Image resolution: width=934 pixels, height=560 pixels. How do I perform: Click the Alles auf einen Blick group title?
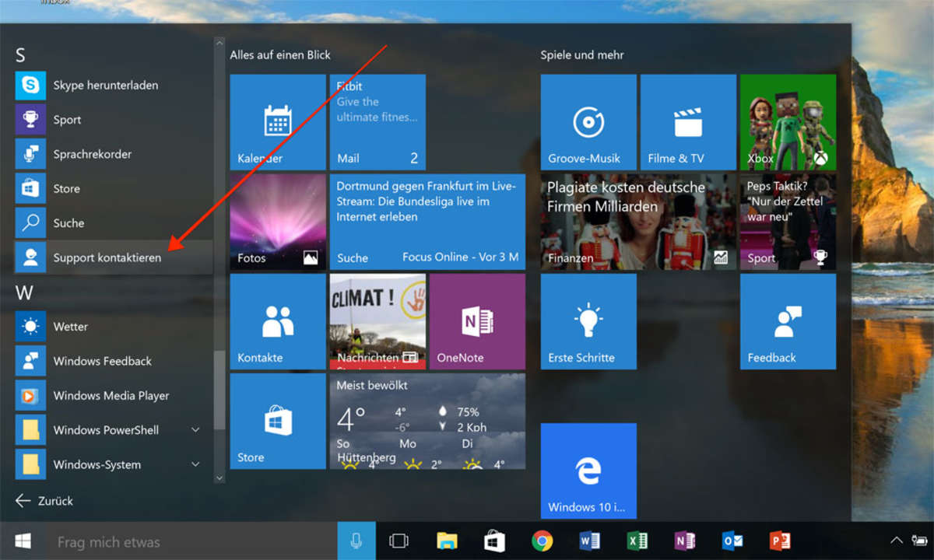coord(280,55)
